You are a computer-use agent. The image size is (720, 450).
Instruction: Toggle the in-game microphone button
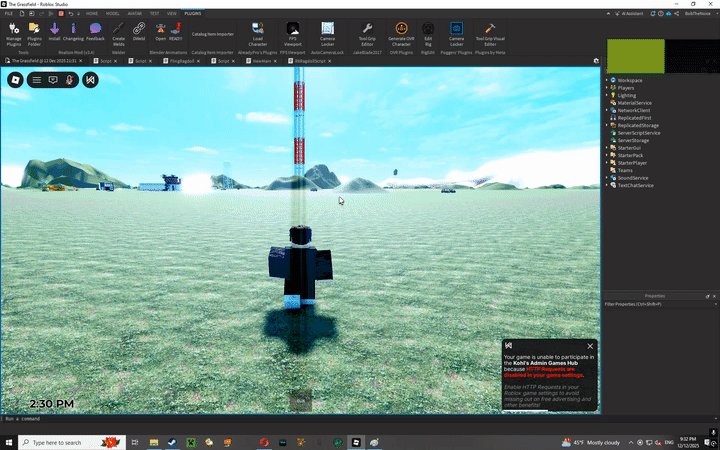pyautogui.click(x=70, y=79)
